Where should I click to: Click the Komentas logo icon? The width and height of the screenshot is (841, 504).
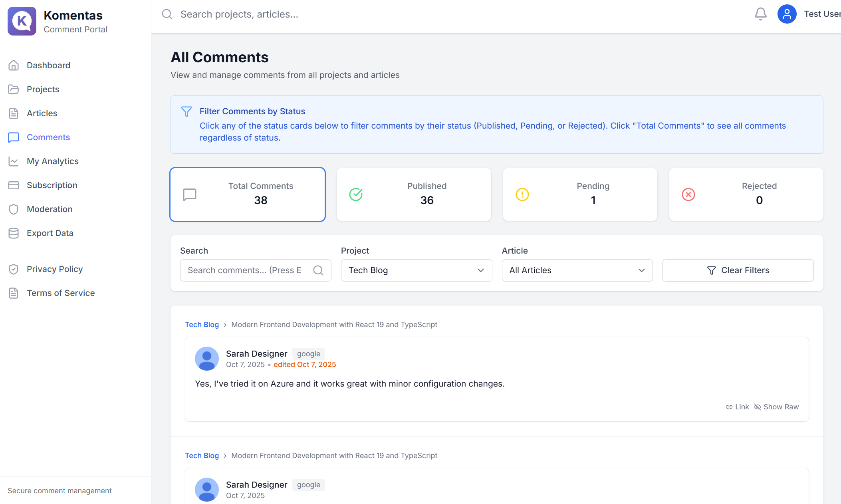click(22, 21)
